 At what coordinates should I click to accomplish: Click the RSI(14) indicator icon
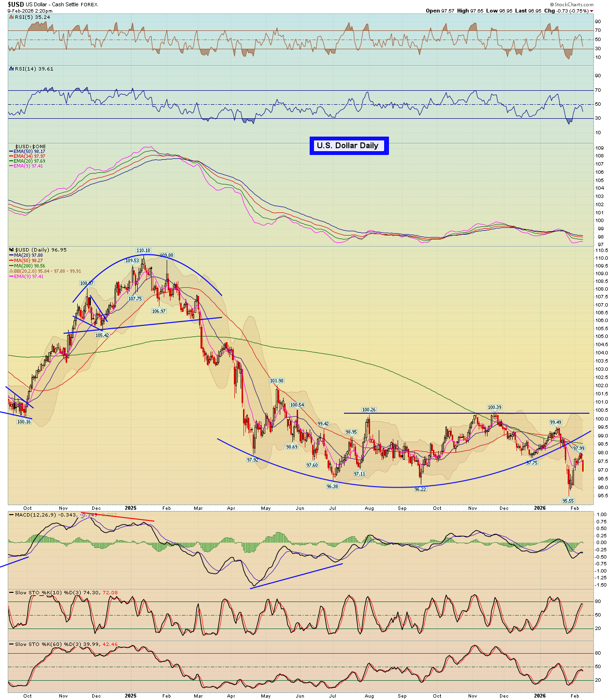[12, 69]
